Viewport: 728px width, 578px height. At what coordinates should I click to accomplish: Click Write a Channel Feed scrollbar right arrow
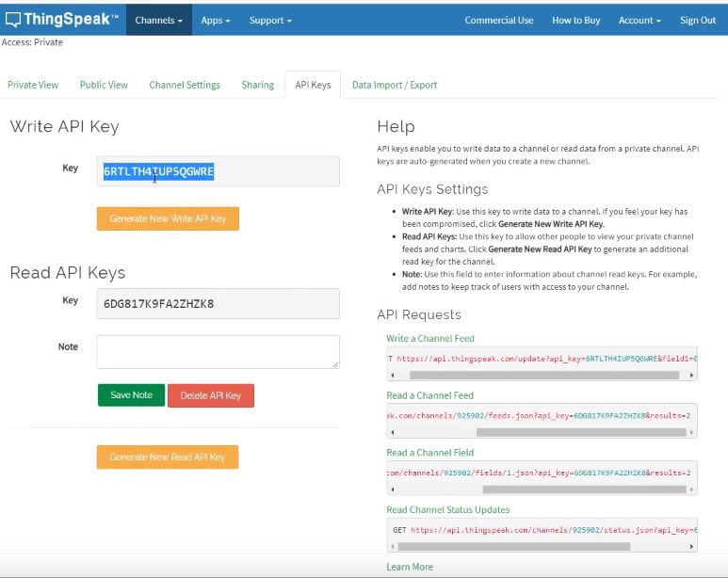(692, 375)
